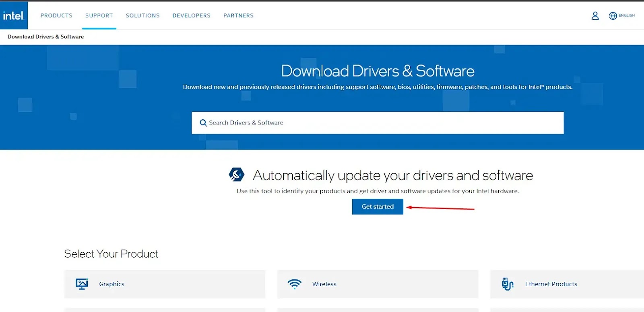This screenshot has width=644, height=312.
Task: Open the Products menu
Action: tap(56, 16)
